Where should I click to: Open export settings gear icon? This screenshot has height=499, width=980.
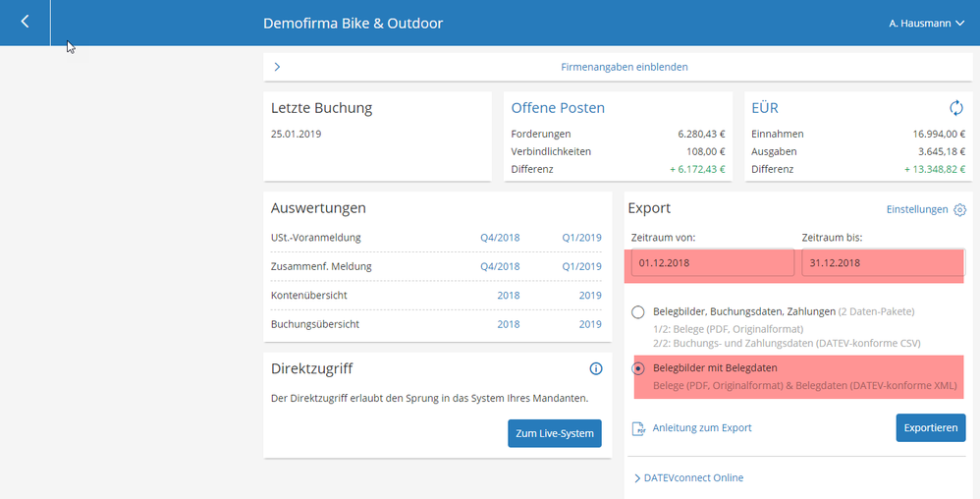pyautogui.click(x=960, y=209)
